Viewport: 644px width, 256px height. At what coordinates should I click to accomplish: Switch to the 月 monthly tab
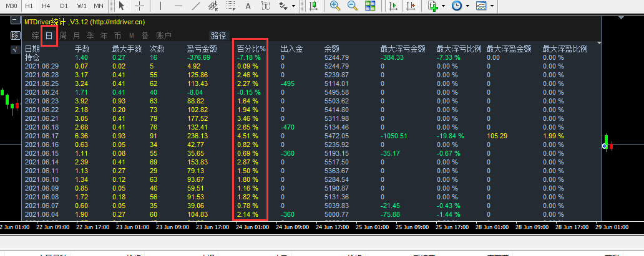point(76,36)
